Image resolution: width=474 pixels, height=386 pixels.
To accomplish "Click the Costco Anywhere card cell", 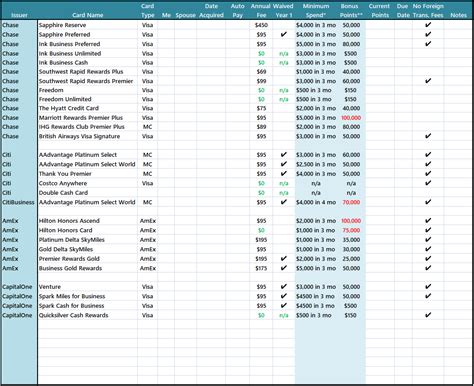I will [x=63, y=183].
